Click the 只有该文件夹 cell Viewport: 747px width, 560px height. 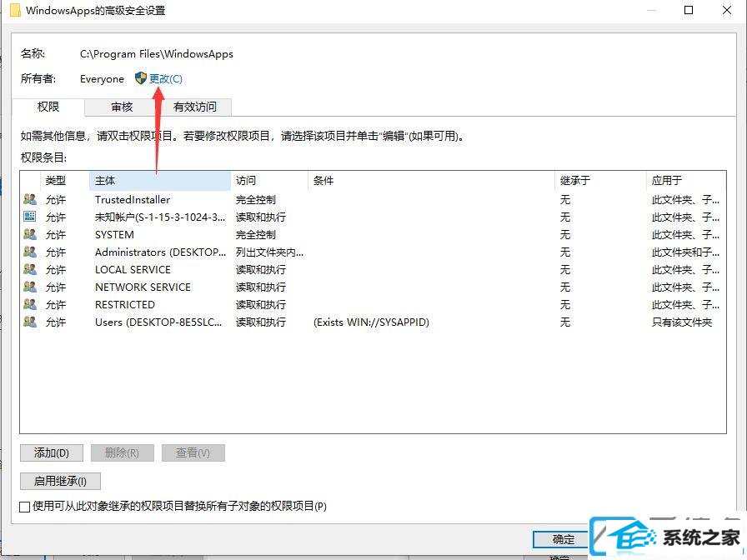[x=682, y=322]
